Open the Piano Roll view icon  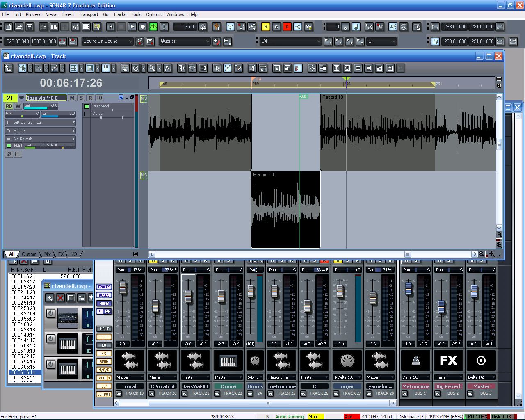(54, 27)
